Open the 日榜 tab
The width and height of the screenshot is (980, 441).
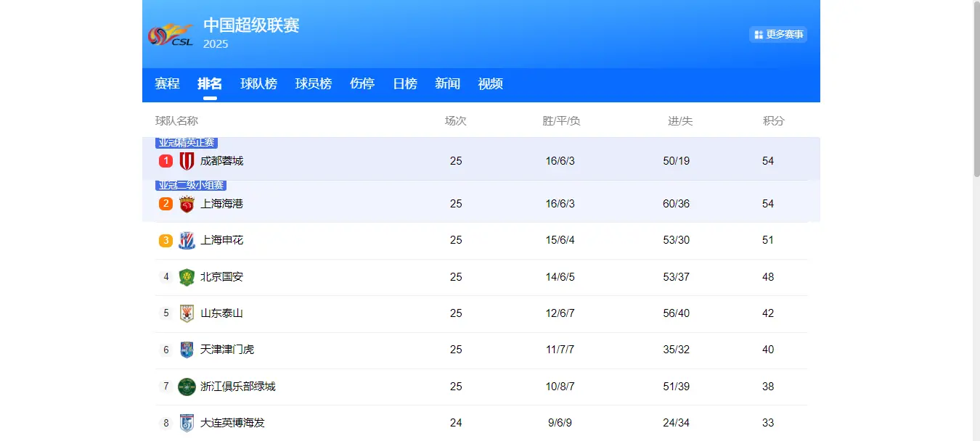pyautogui.click(x=404, y=84)
